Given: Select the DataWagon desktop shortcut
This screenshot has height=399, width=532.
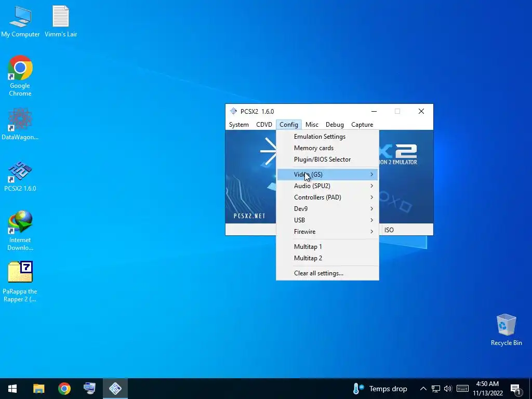Looking at the screenshot, I should coord(20,124).
